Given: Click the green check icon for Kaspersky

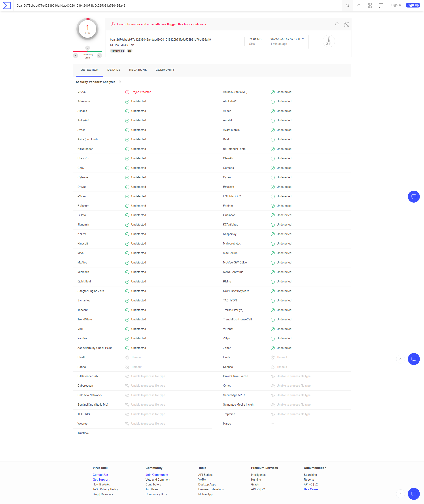Looking at the screenshot, I should click(273, 234).
